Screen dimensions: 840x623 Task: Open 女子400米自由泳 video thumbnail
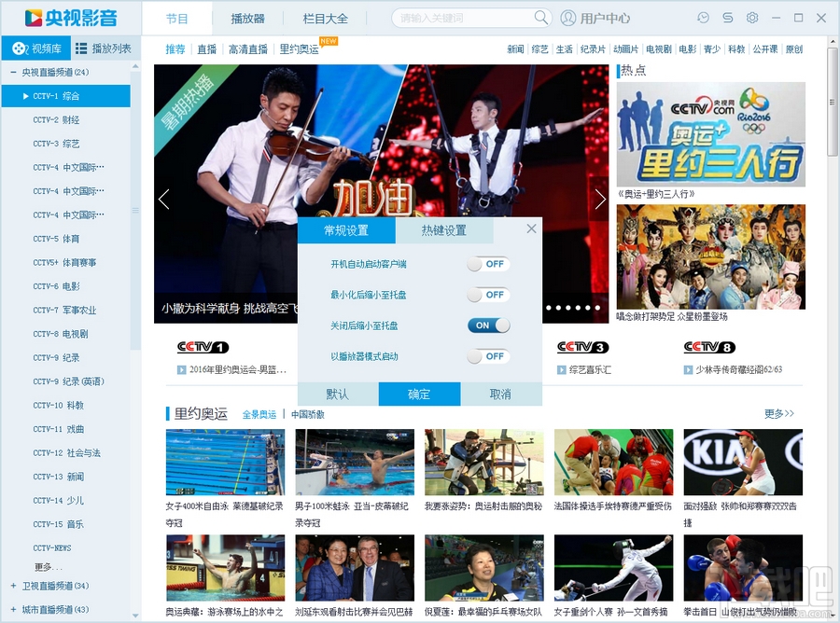226,463
